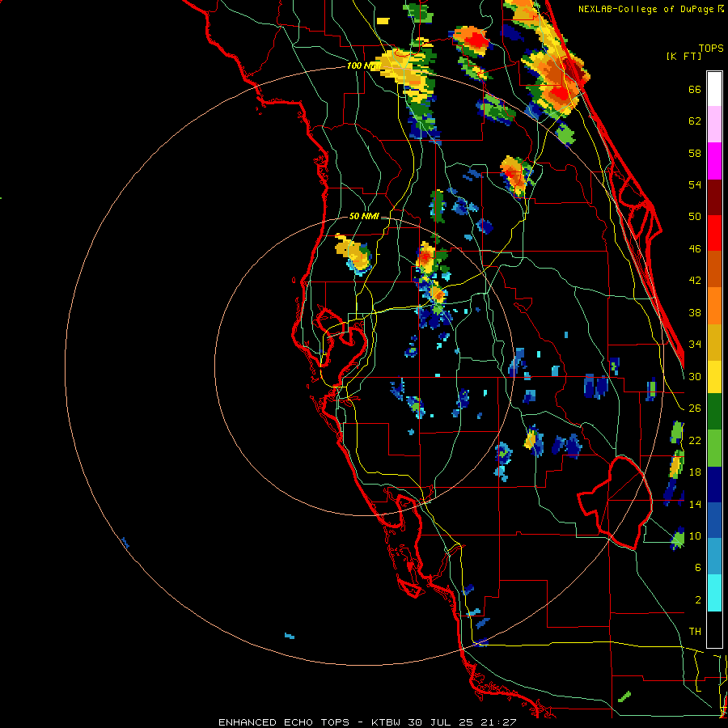Viewport: 728px width, 728px height.
Task: Click the 26 value on the height scale
Action: click(695, 408)
